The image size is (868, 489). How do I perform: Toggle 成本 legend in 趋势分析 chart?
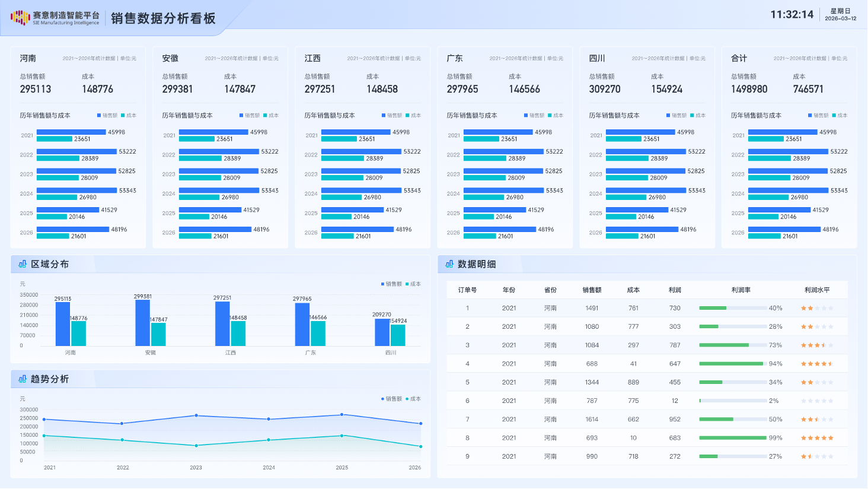(413, 399)
